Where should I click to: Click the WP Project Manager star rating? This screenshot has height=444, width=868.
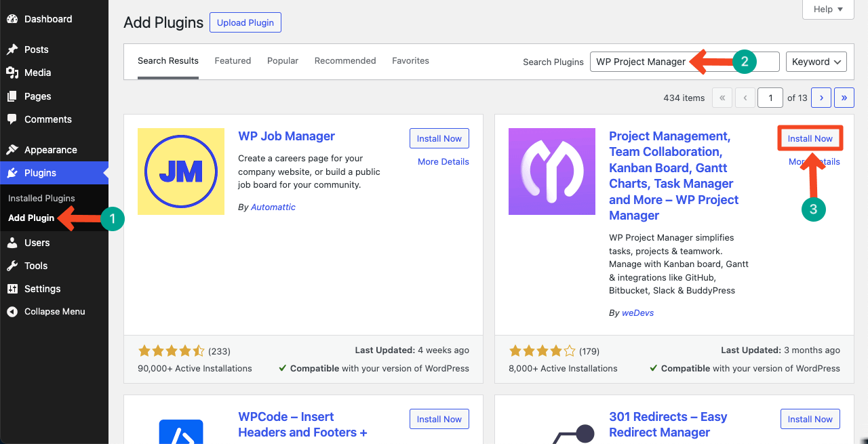pos(542,351)
